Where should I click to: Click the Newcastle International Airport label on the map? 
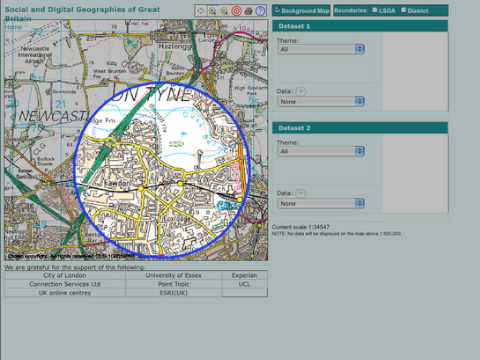[x=35, y=55]
